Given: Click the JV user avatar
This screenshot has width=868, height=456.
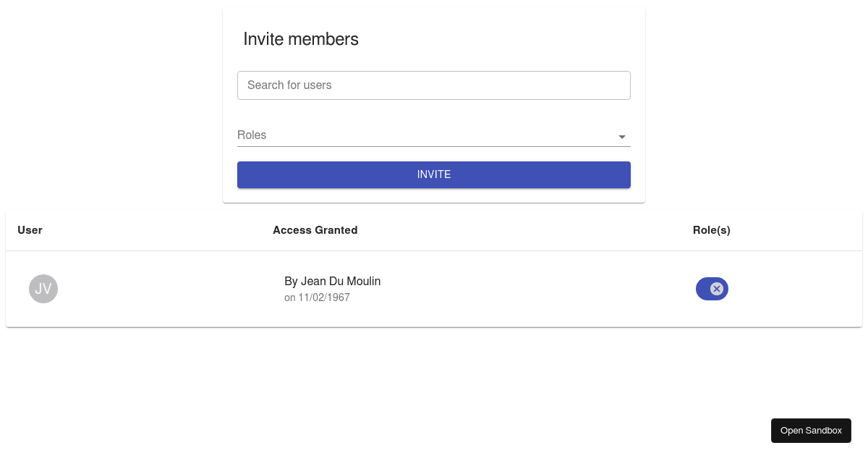Looking at the screenshot, I should (43, 289).
